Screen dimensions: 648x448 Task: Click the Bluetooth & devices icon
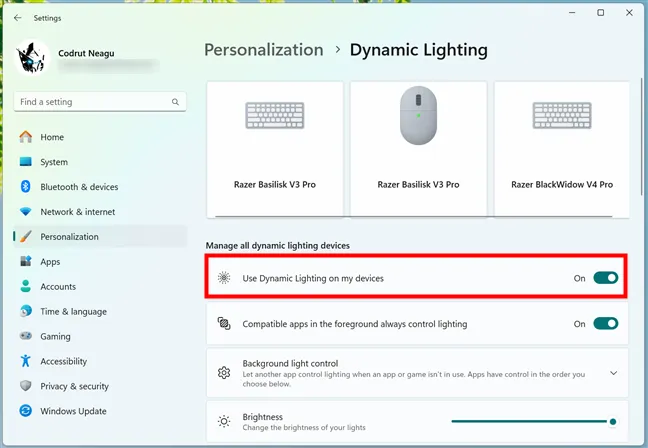click(x=26, y=187)
